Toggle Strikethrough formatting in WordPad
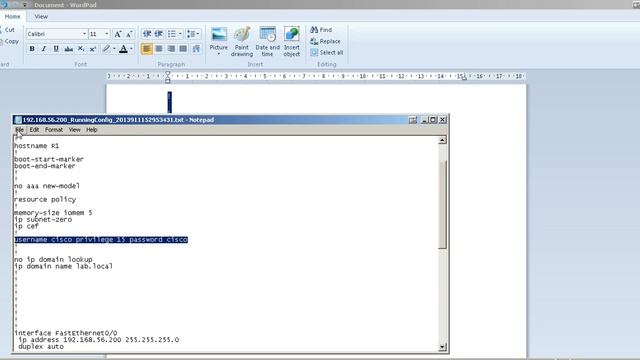The width and height of the screenshot is (640, 360). pyautogui.click(x=69, y=49)
